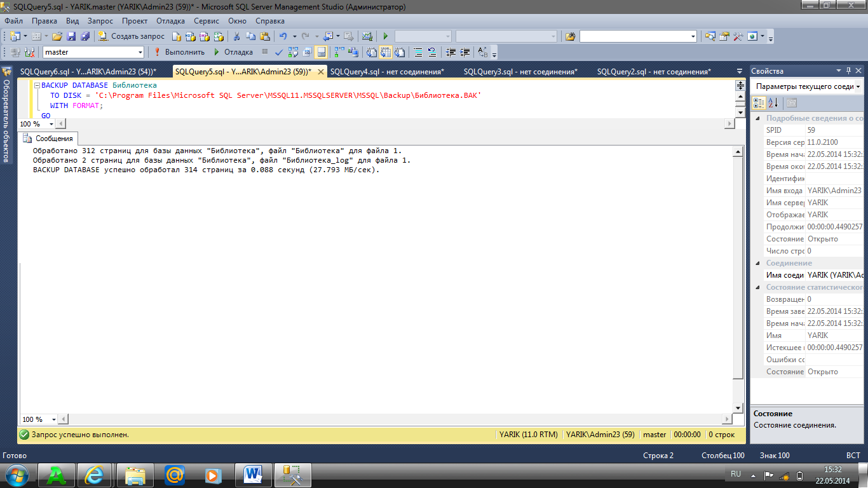Select the Сообщения results tab

coord(49,139)
